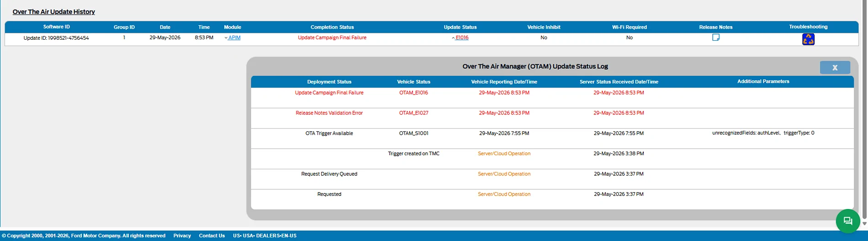This screenshot has width=868, height=241.
Task: Expand the APIM module chevron
Action: pos(226,38)
